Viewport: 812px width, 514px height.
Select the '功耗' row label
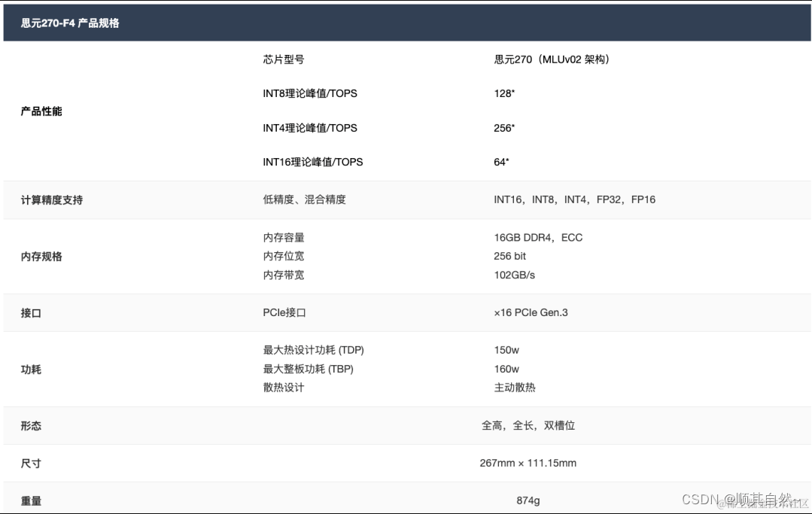pyautogui.click(x=31, y=370)
